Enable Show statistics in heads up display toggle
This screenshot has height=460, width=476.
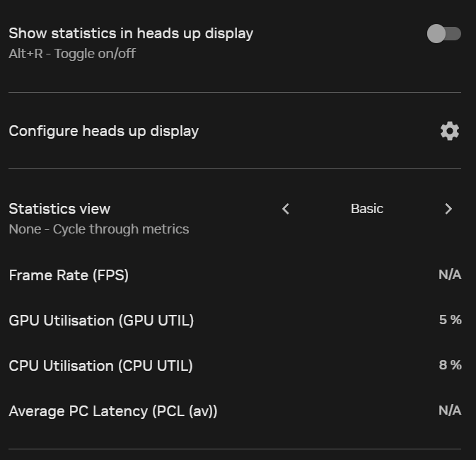443,33
